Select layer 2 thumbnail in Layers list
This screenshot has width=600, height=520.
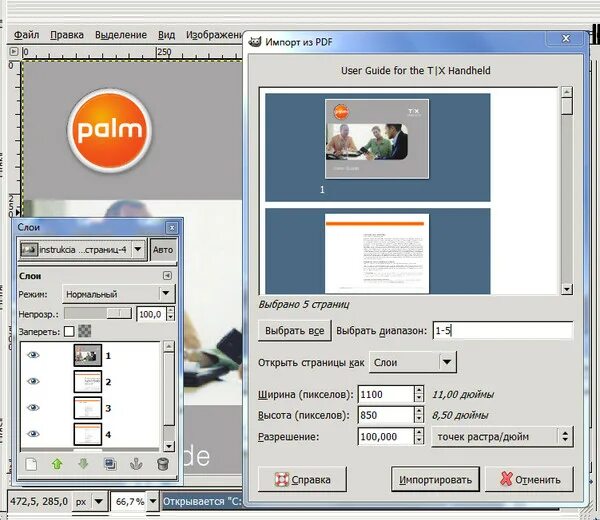pyautogui.click(x=88, y=381)
